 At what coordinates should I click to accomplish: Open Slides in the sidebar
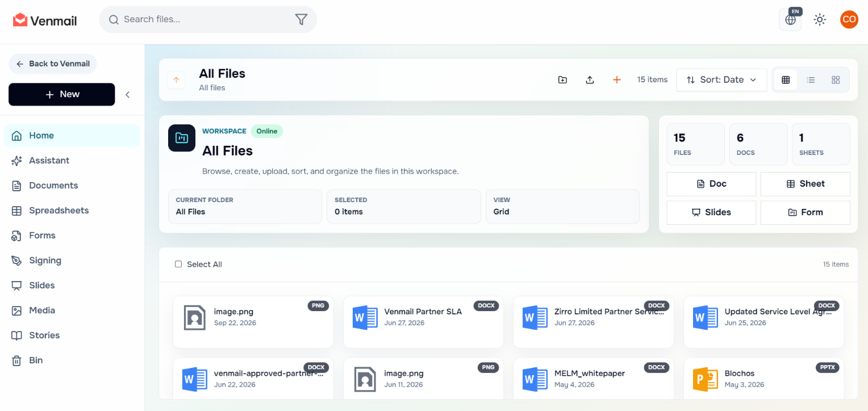point(72,286)
